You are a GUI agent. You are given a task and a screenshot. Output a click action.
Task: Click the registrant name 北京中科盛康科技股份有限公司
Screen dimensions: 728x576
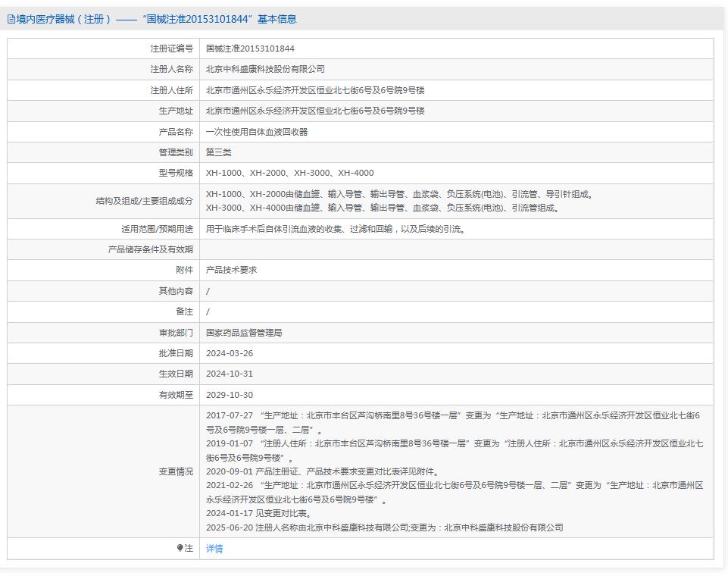click(264, 69)
